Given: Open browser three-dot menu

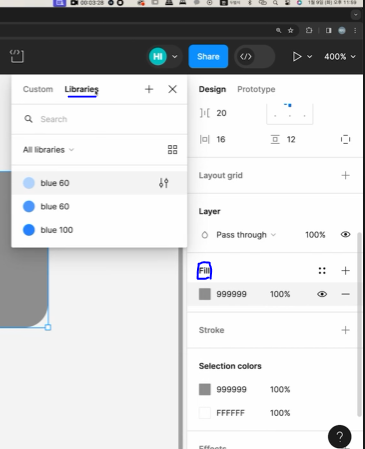Looking at the screenshot, I should (x=355, y=30).
